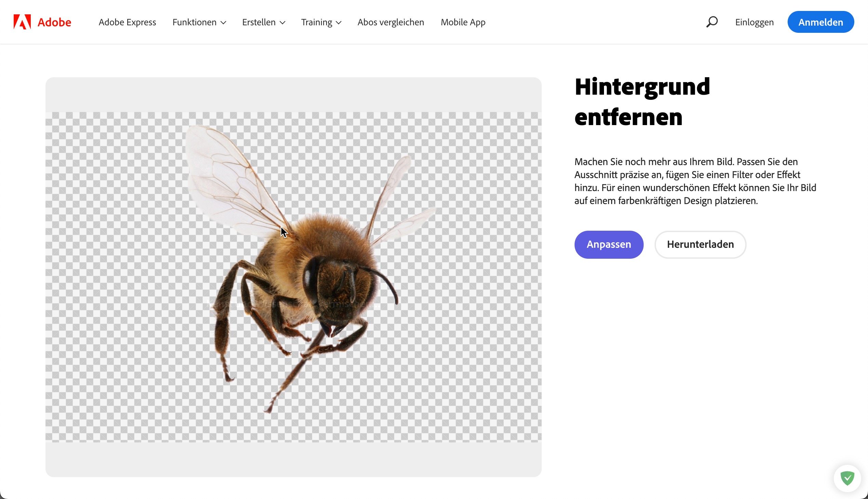Open Adobe Express nav link
Image resolution: width=868 pixels, height=499 pixels.
[127, 22]
